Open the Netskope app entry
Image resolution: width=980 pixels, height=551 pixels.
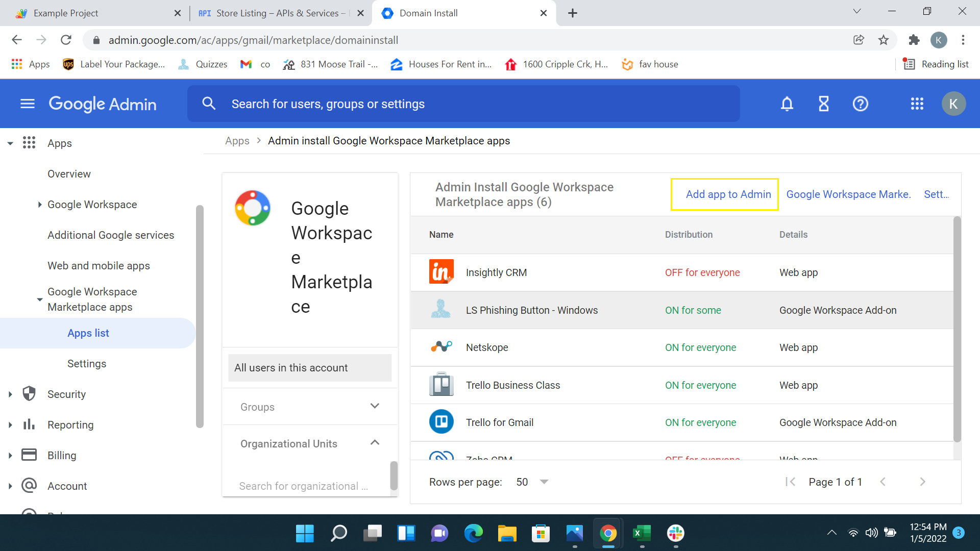tap(487, 347)
